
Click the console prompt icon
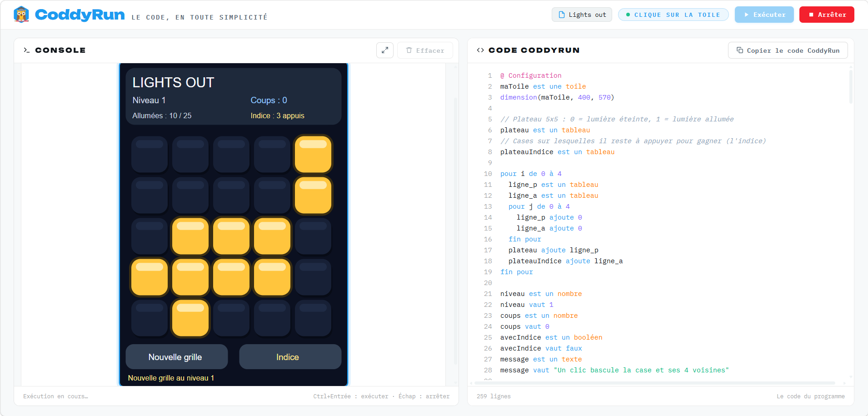pos(26,50)
